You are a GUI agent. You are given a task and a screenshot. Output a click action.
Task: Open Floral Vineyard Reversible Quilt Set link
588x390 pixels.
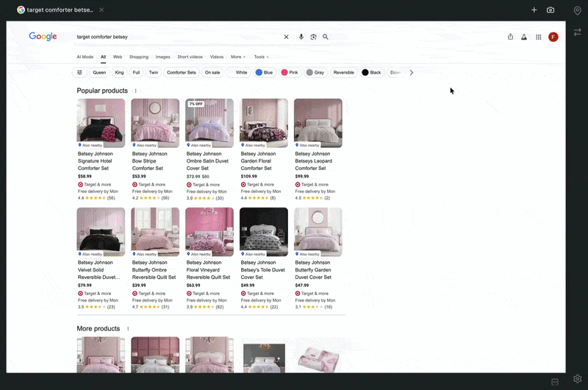pyautogui.click(x=208, y=270)
